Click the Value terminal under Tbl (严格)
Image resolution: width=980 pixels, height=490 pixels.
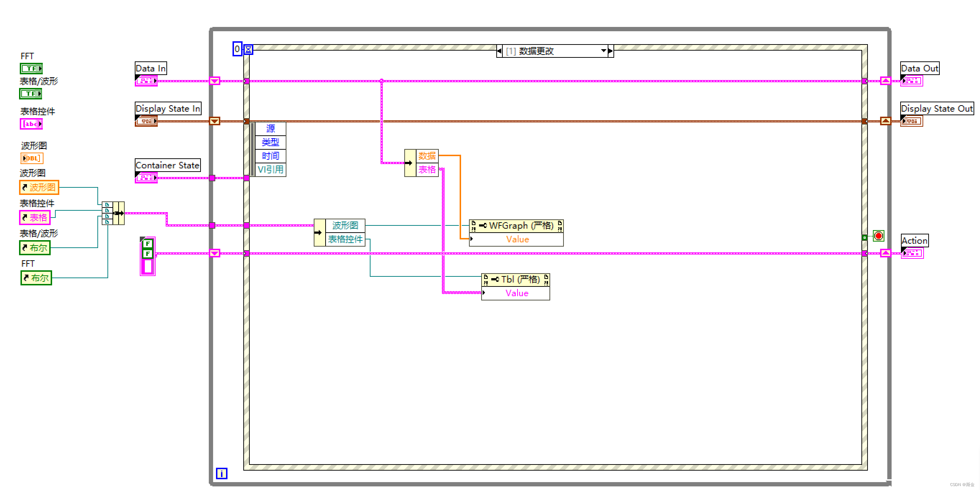click(515, 293)
